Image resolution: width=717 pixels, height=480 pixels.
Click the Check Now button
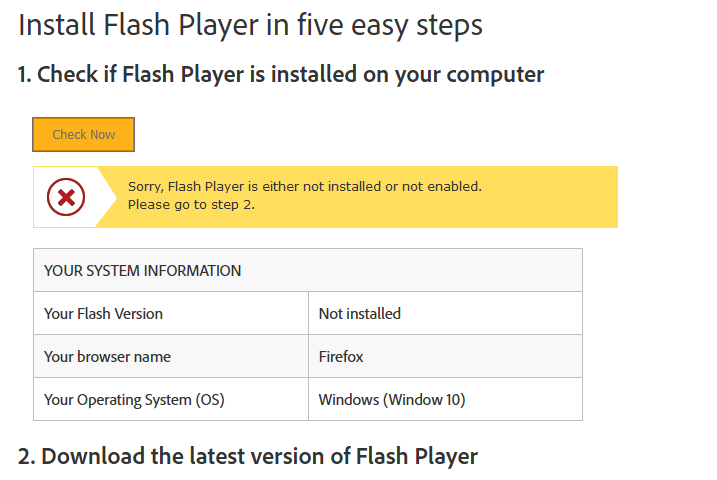coord(83,135)
